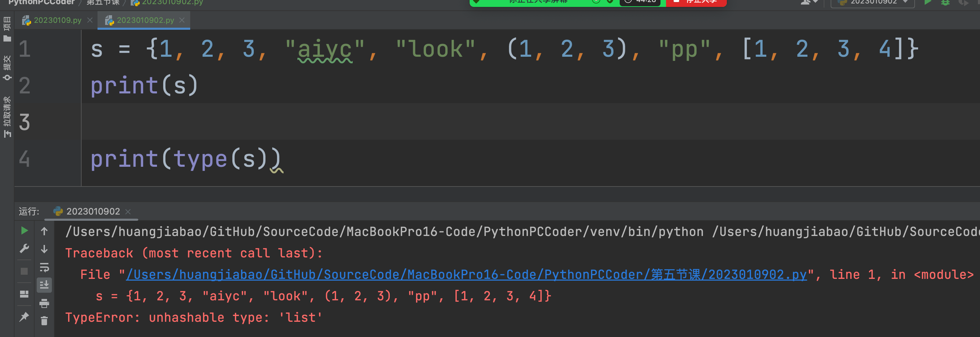
Task: Close the 20230109.py editor tab
Action: pyautogui.click(x=90, y=20)
